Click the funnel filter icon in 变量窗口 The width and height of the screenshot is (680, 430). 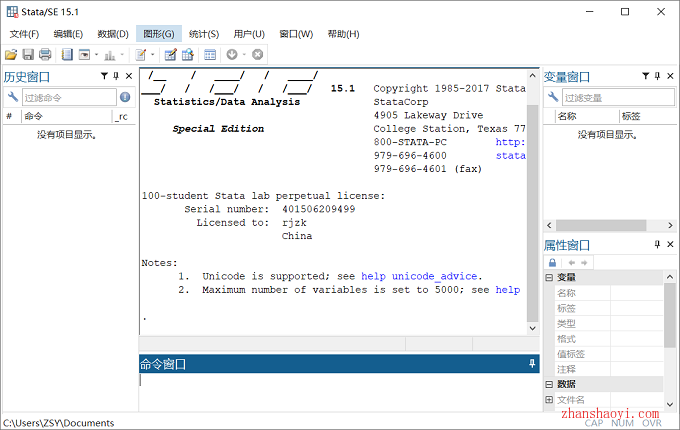[646, 76]
